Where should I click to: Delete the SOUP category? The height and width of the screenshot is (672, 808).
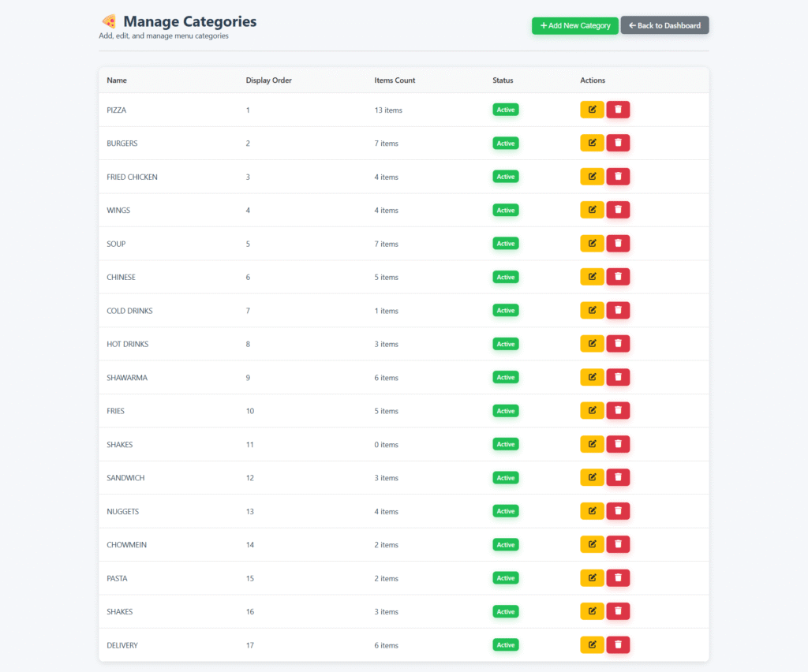618,244
